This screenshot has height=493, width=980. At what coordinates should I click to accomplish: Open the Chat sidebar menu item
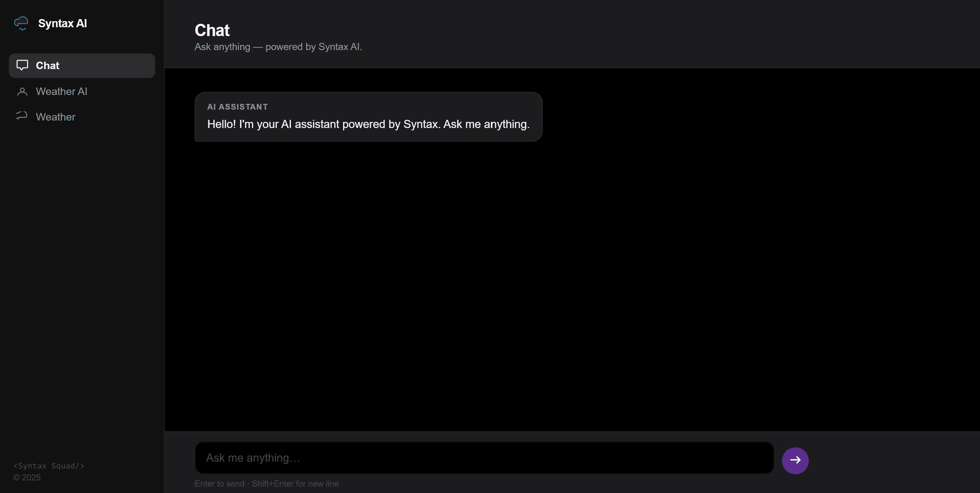[82, 65]
